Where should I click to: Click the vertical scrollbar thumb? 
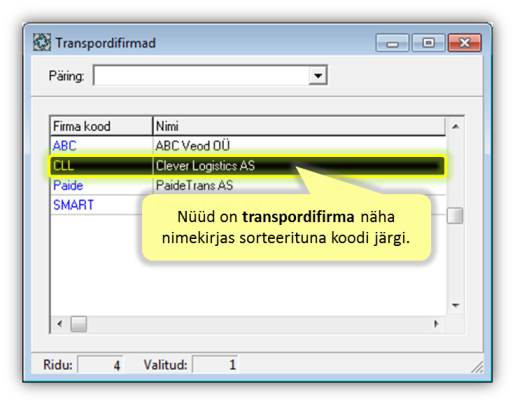pyautogui.click(x=455, y=216)
